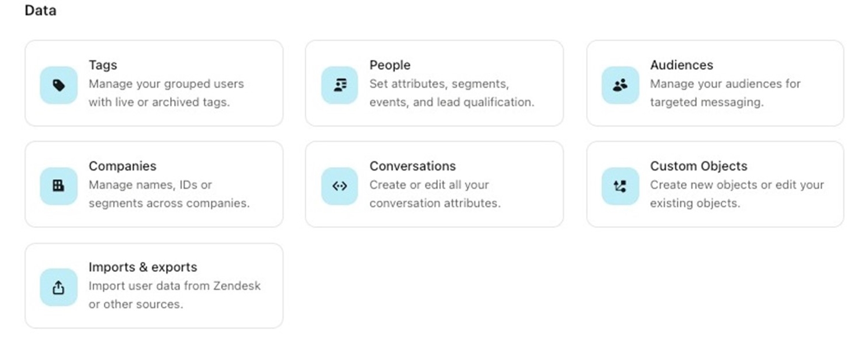The width and height of the screenshot is (868, 348).
Task: Open the Conversations attributes card
Action: pos(434,184)
